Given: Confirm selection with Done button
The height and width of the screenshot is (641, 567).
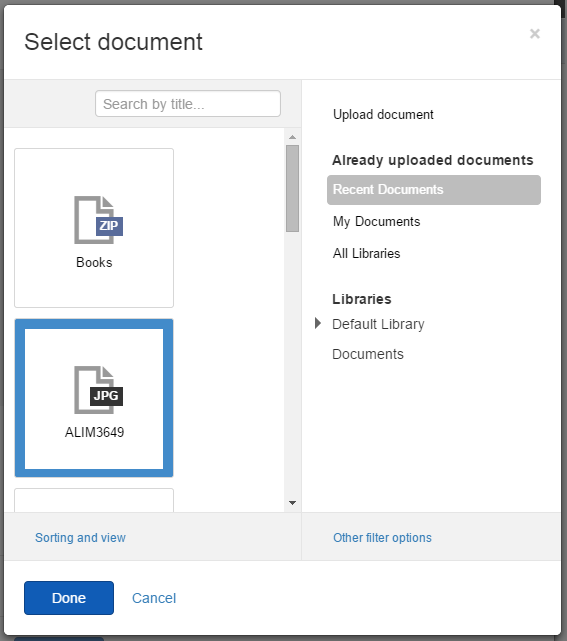Looking at the screenshot, I should pos(69,598).
